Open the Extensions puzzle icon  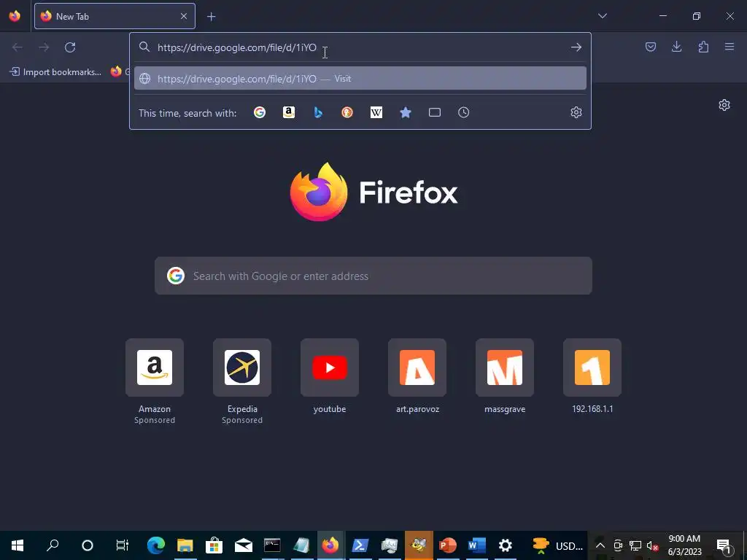click(x=703, y=47)
